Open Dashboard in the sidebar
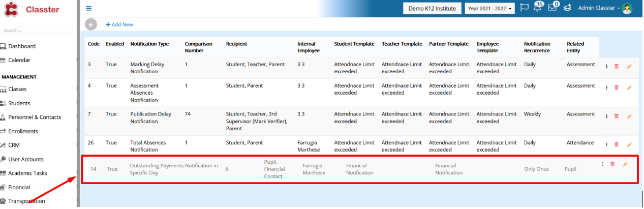 tap(22, 46)
